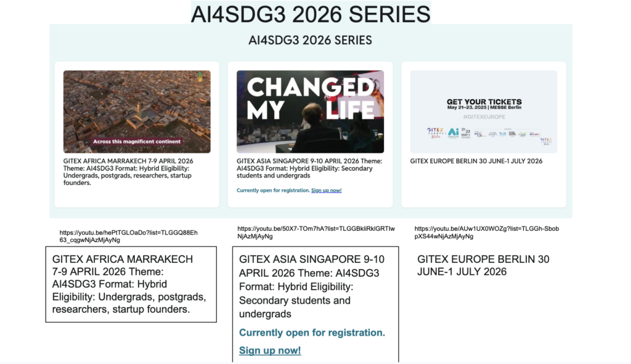The width and height of the screenshot is (631, 364).
Task: Open the 'Get Your Tickets' Berlin thumbnail
Action: pyautogui.click(x=484, y=111)
